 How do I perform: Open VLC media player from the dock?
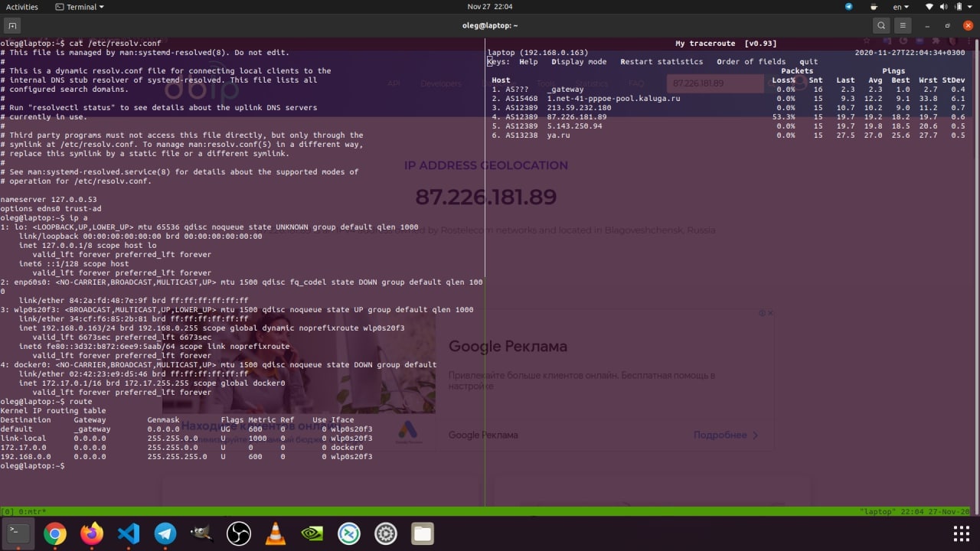tap(276, 533)
